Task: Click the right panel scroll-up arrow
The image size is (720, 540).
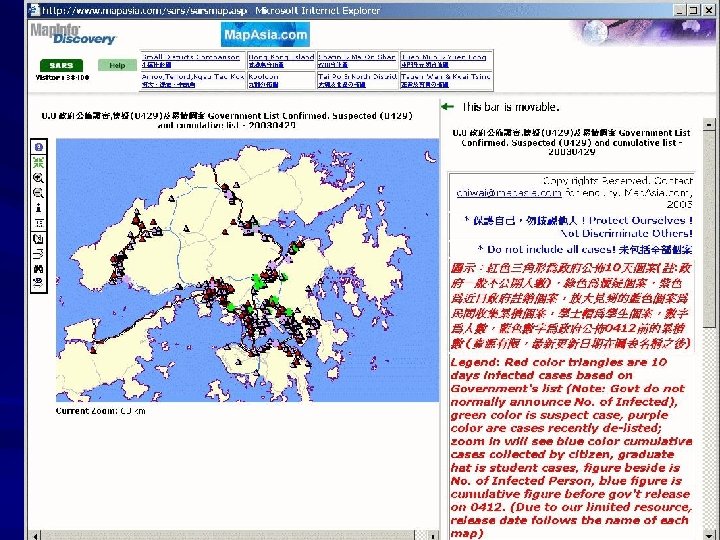Action: (x=709, y=124)
